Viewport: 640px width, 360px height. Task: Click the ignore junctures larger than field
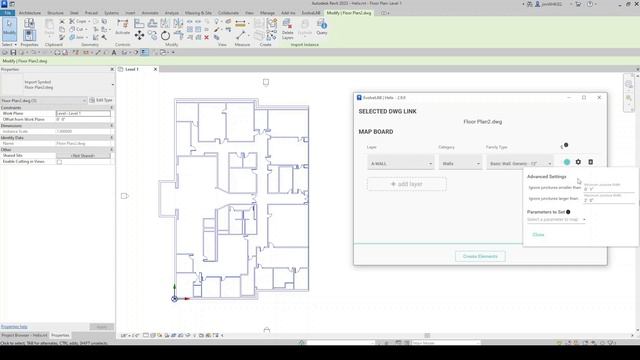point(609,199)
